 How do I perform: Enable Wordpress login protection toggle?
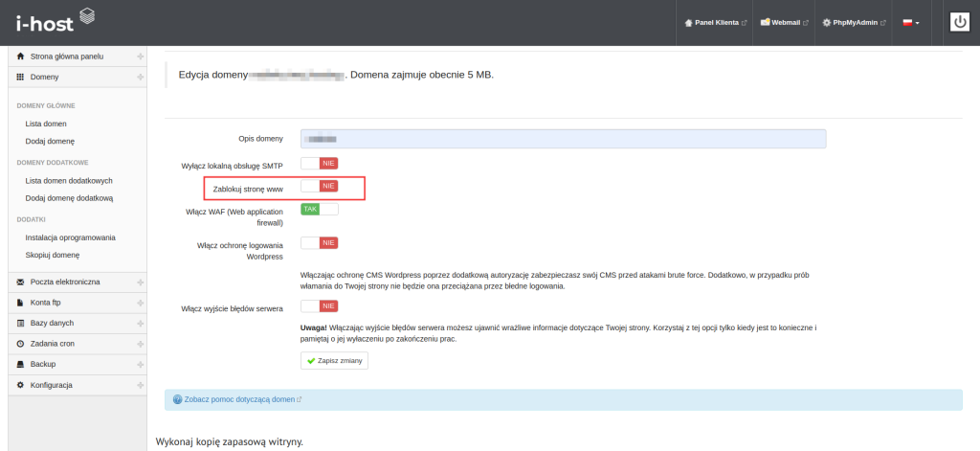(319, 243)
